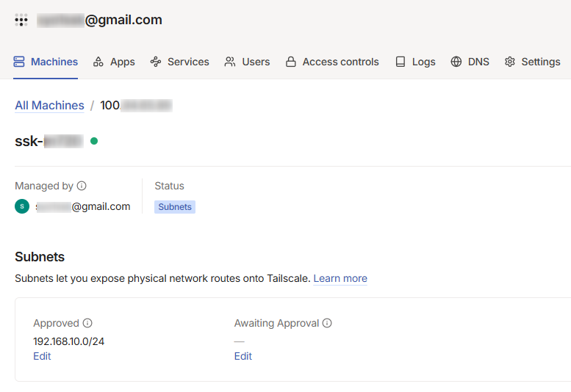Click the Access controls lock icon
The height and width of the screenshot is (392, 571).
click(x=291, y=62)
